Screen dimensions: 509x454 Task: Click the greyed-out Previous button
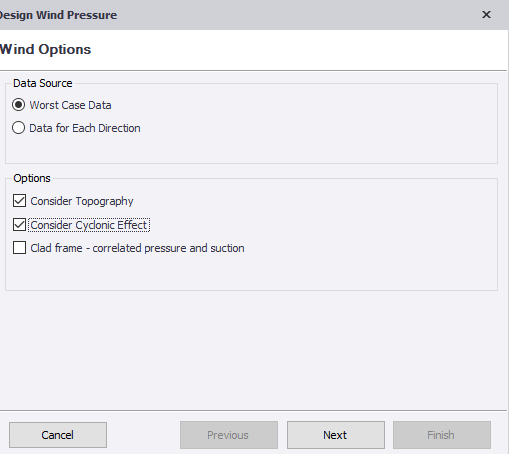click(x=229, y=435)
